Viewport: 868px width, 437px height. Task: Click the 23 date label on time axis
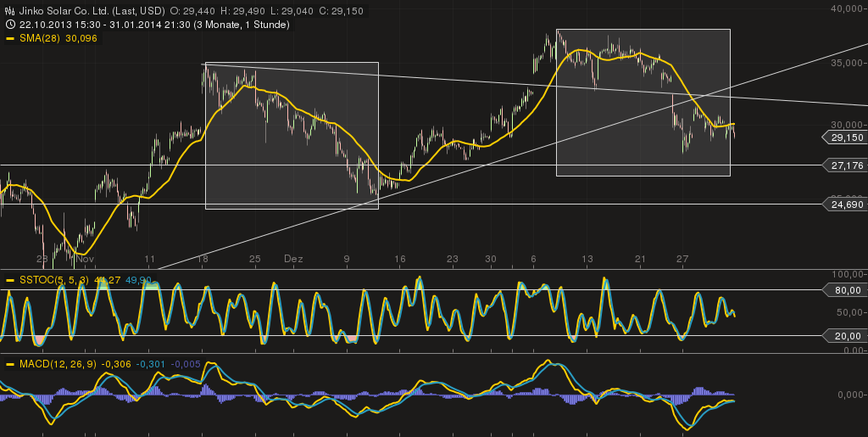click(x=453, y=259)
